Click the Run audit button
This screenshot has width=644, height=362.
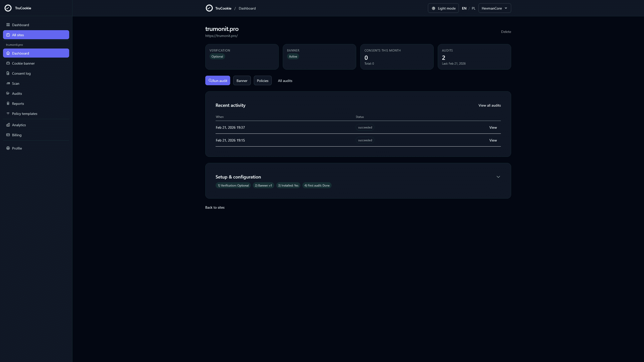218,80
